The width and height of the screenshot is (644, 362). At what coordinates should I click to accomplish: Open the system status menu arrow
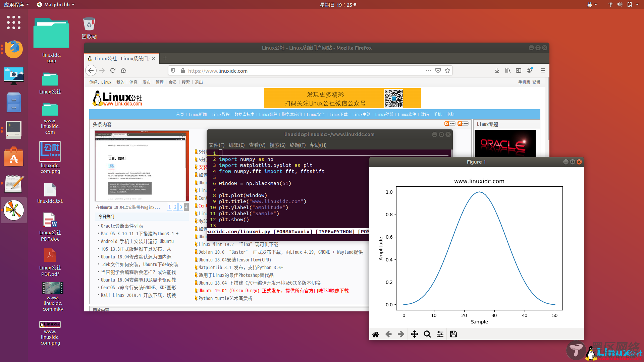(x=637, y=5)
